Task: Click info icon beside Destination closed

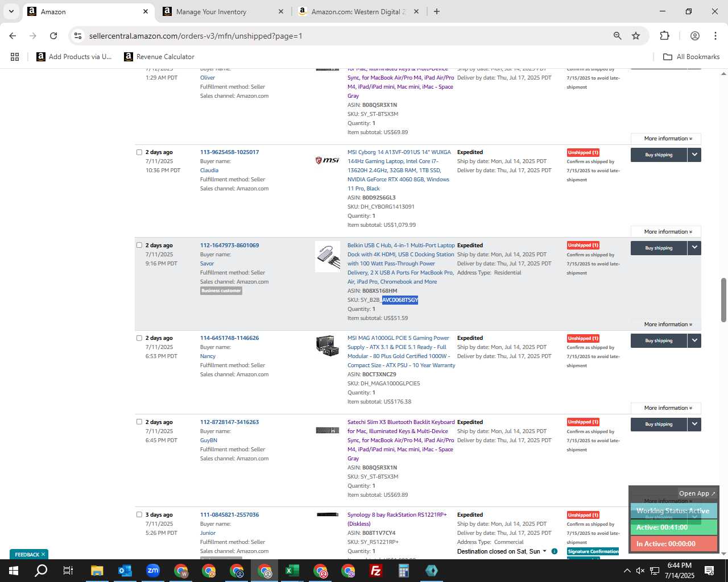Action: 555,551
